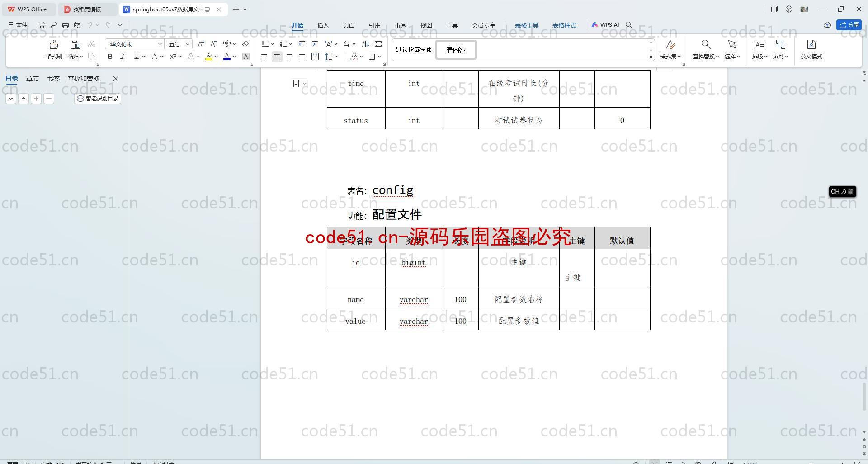Set alignment to right align
868x464 pixels.
[x=289, y=57]
